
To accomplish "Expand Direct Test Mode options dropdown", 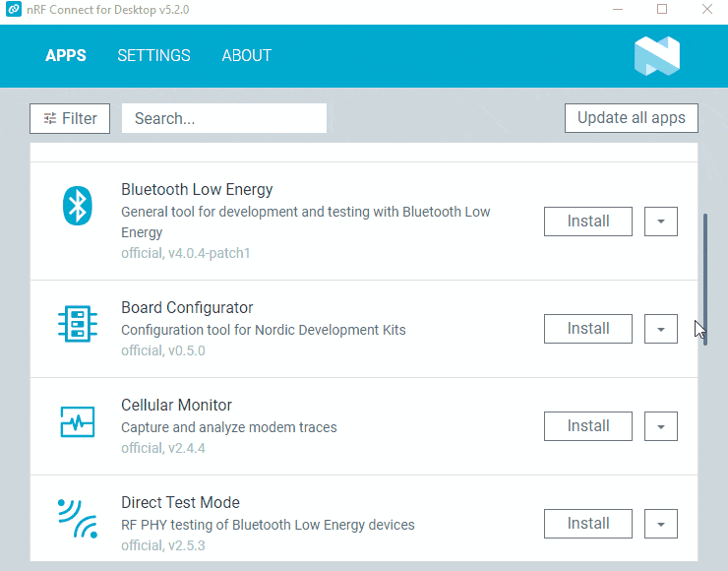I will coord(661,524).
